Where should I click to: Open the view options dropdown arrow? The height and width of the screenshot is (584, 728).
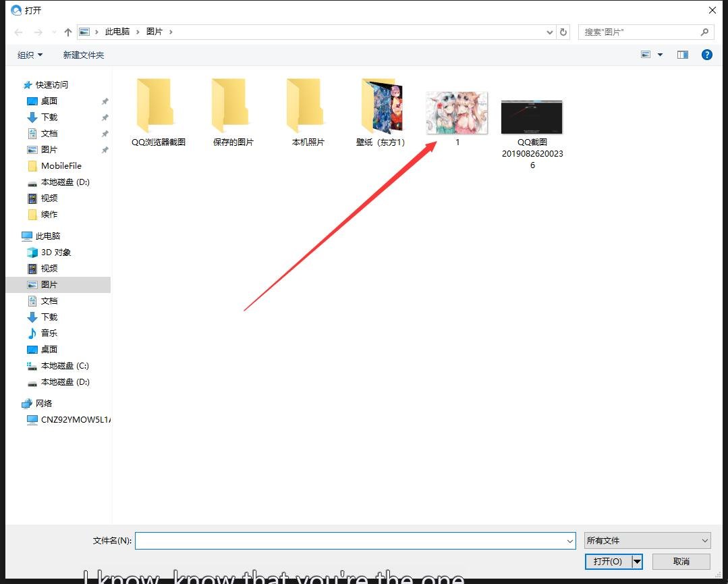coord(660,55)
